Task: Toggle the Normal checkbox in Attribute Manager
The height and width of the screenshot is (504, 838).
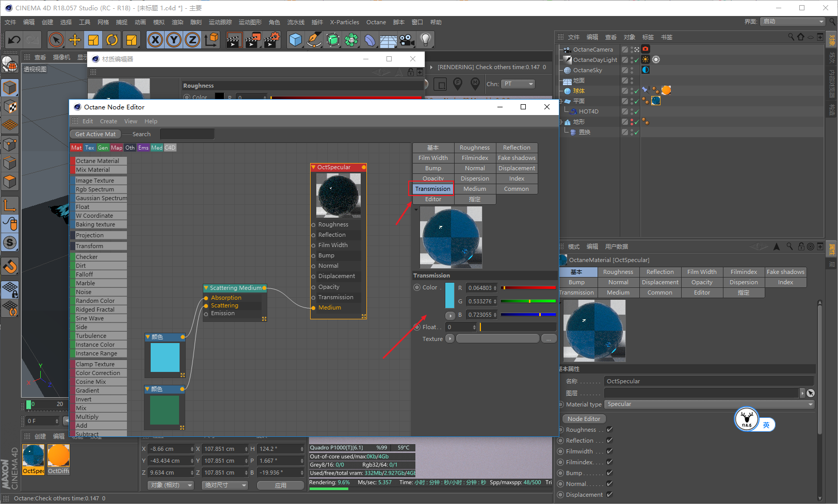Action: point(609,483)
